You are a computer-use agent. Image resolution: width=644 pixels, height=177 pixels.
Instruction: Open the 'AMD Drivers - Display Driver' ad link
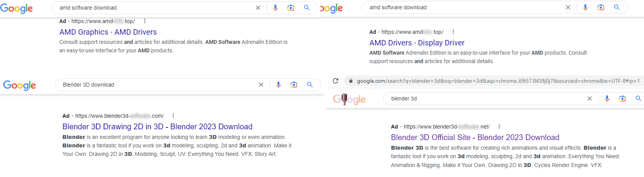pyautogui.click(x=417, y=43)
